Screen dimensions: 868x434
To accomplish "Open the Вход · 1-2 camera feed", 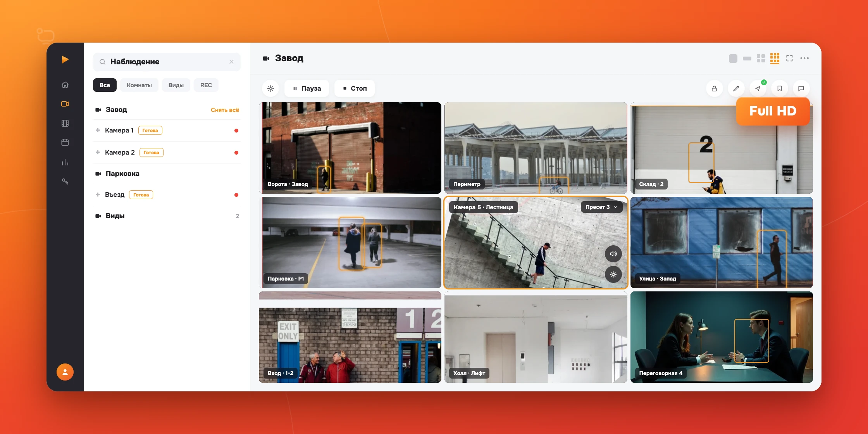I will tap(350, 337).
